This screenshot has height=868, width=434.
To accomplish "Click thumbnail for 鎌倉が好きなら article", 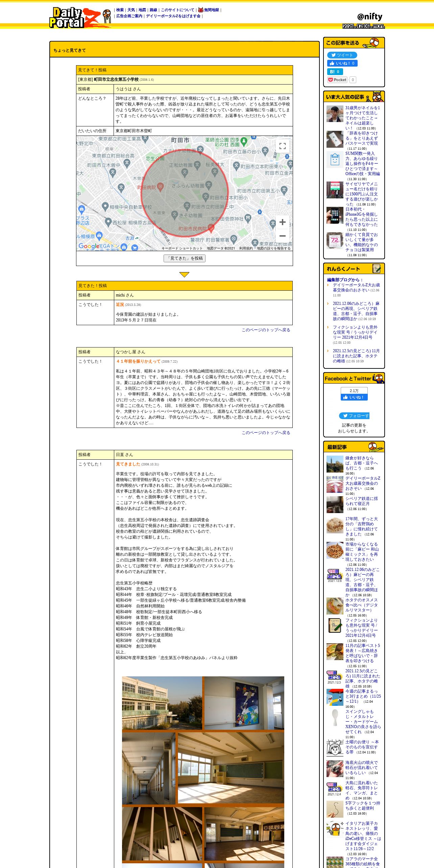I will (335, 464).
